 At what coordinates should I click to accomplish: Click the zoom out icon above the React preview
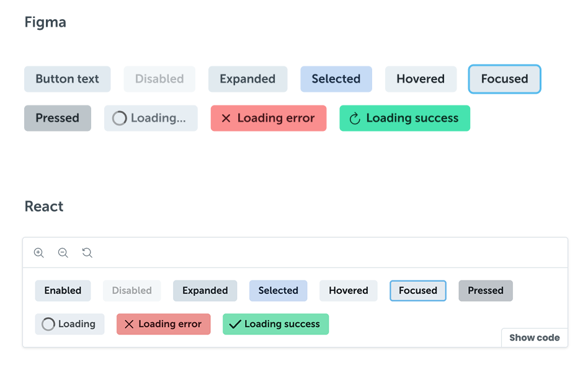pos(63,253)
